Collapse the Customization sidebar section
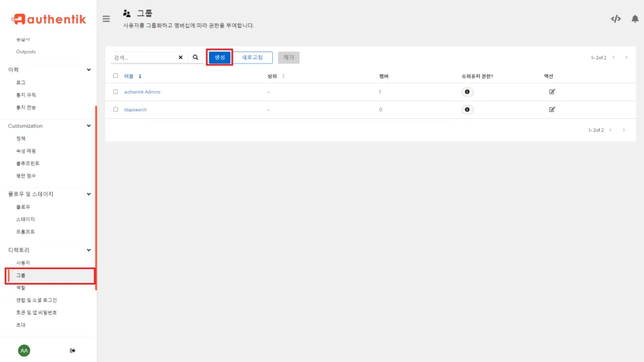This screenshot has width=644, height=362. [x=89, y=126]
